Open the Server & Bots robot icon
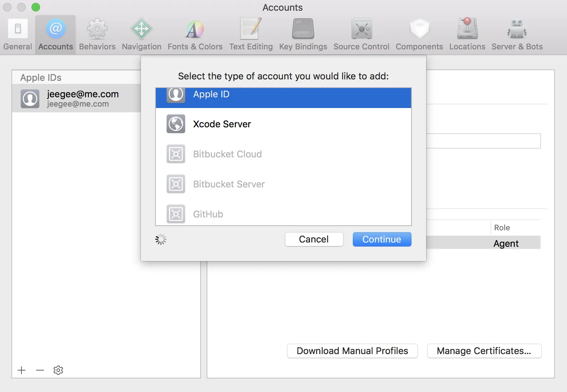 517,29
